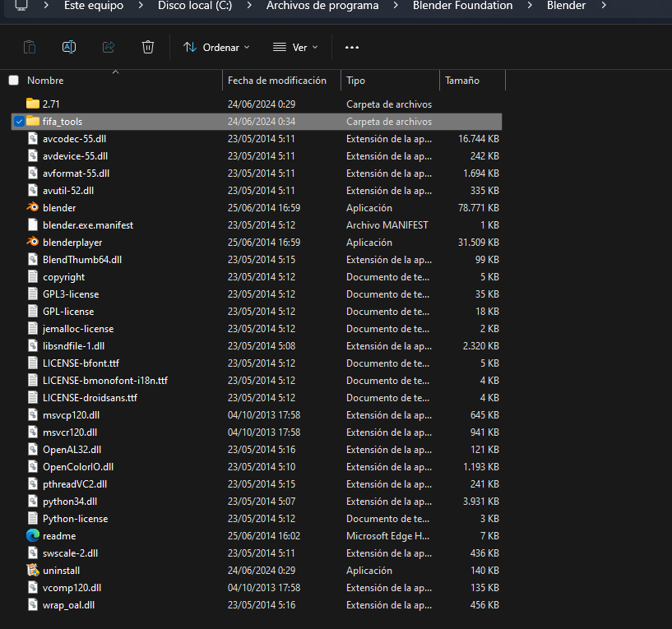This screenshot has width=672, height=629.
Task: Click the copyright text document icon
Action: 33,277
